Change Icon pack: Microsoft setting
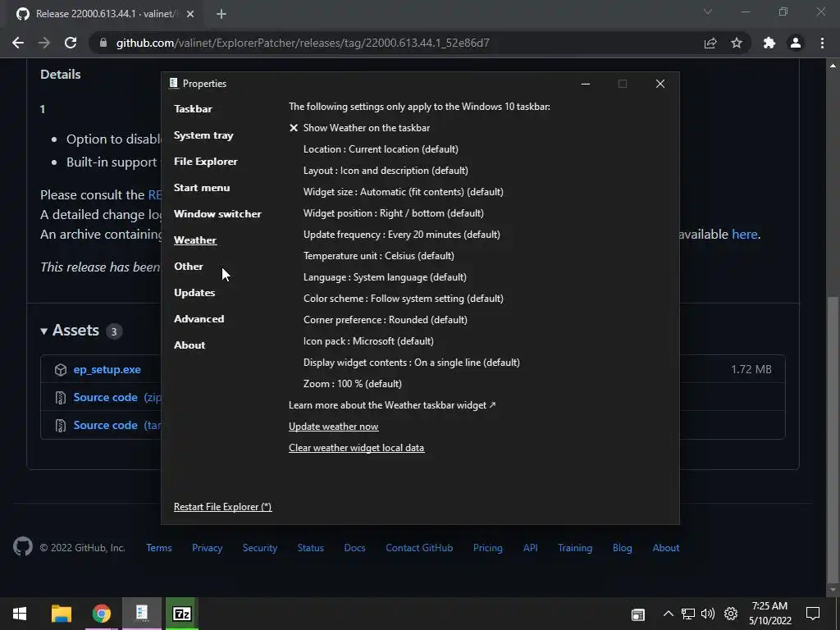 [x=368, y=341]
